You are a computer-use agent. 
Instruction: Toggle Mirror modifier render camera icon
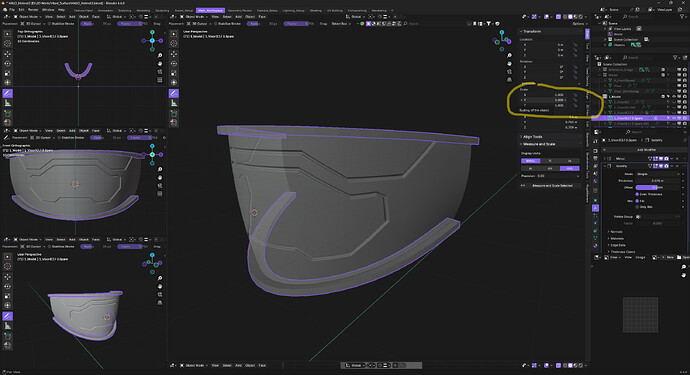(666, 158)
